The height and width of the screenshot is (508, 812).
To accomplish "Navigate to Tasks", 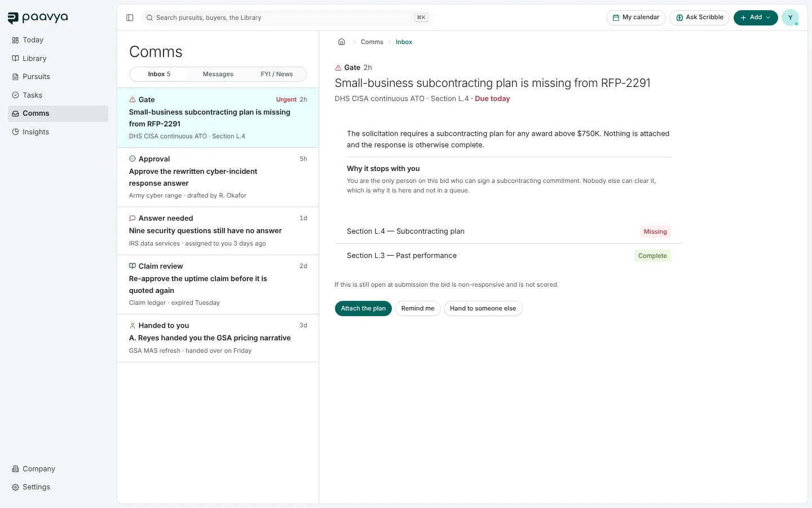I will (58, 95).
